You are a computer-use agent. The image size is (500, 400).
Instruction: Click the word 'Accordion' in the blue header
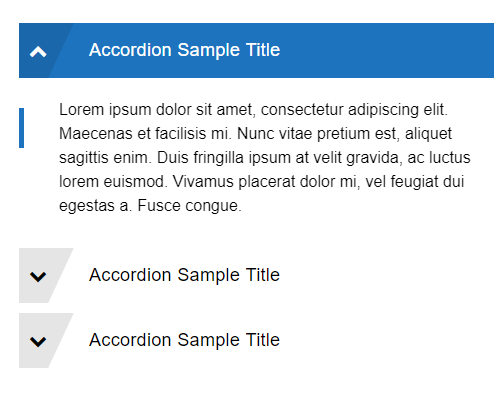[130, 50]
